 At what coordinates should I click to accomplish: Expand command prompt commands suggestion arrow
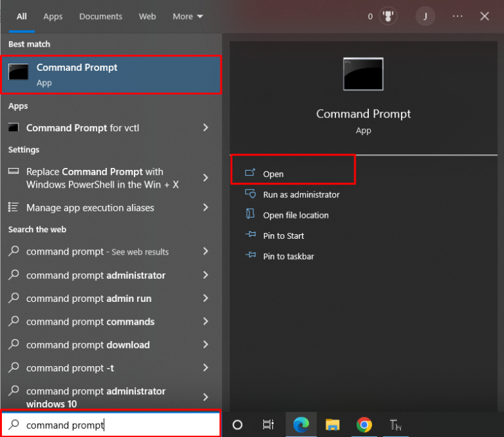[x=205, y=322]
